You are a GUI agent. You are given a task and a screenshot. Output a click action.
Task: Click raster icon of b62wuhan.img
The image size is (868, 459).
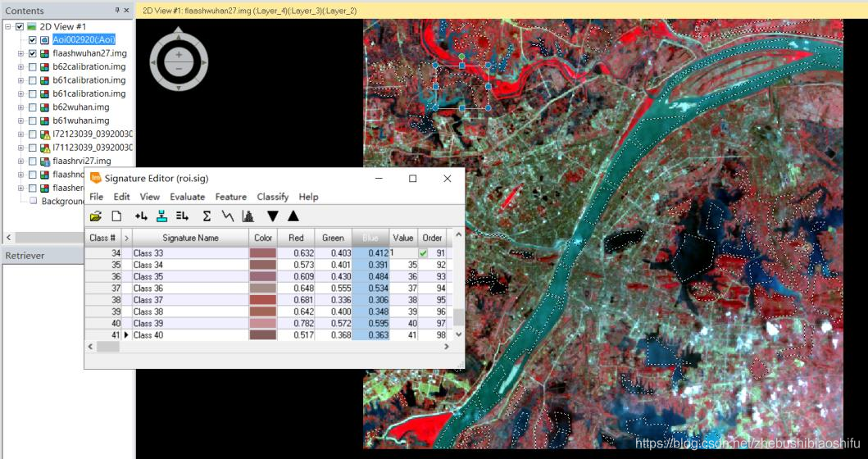45,107
